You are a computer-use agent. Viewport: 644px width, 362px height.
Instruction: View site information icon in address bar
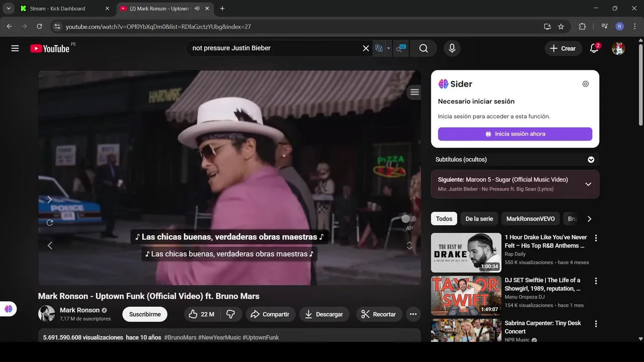[57, 27]
